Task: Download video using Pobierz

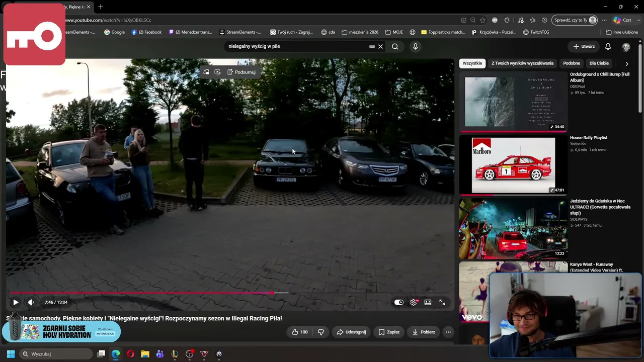Action: click(423, 332)
